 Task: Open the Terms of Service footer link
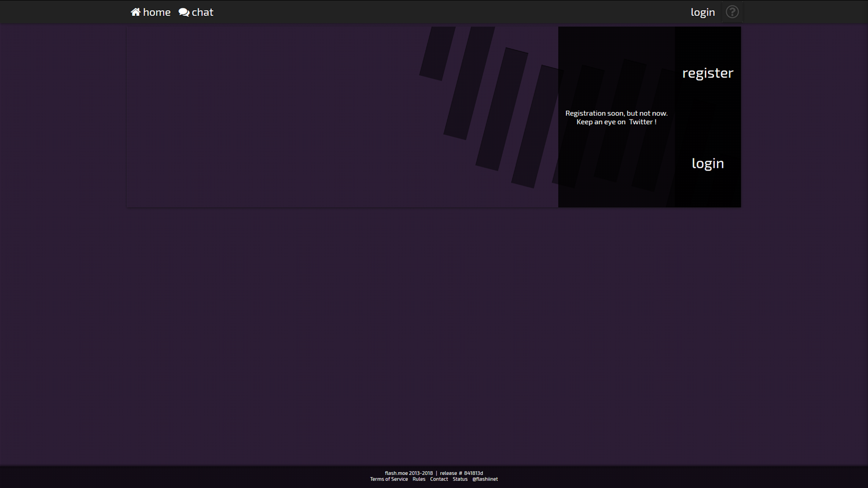click(389, 479)
